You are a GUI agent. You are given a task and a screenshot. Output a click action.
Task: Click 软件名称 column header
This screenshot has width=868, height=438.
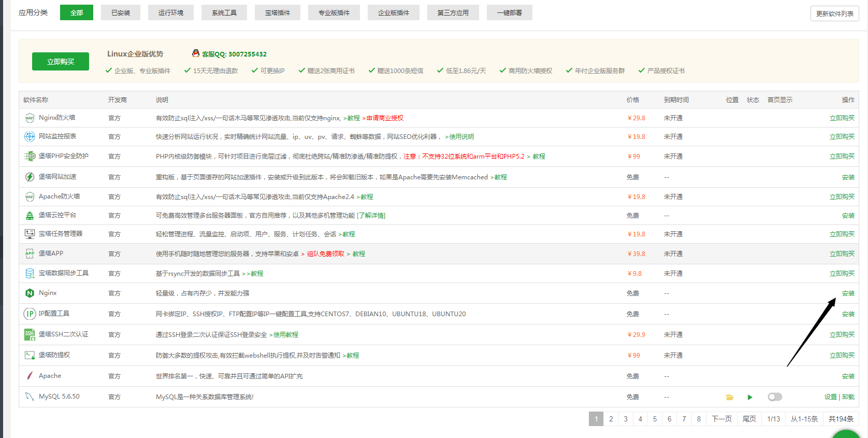(36, 100)
